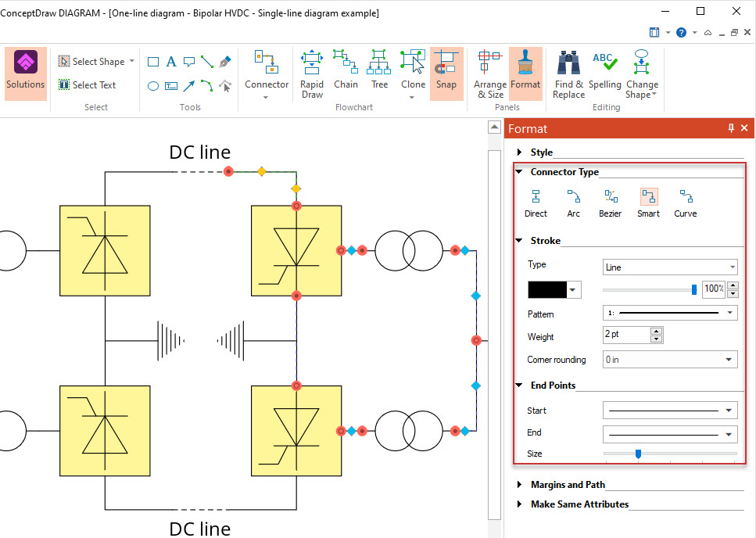Set connector type to Arc
Viewport: 756px width, 538px height.
[x=573, y=203]
